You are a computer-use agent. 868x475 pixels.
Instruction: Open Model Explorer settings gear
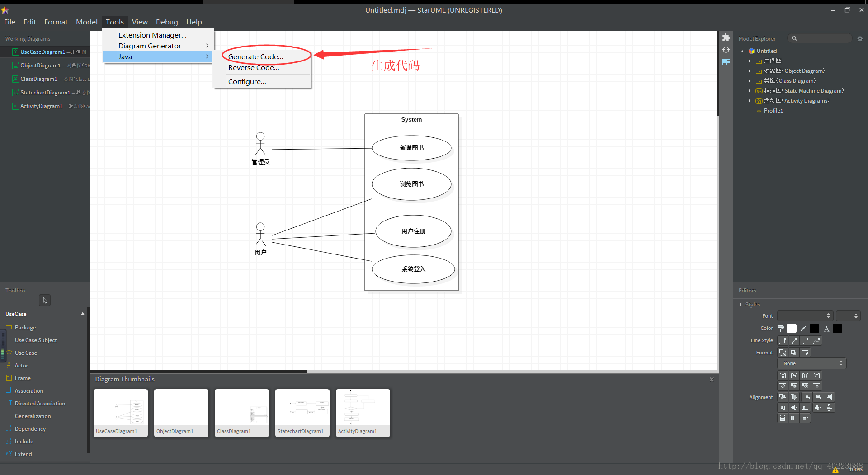pyautogui.click(x=860, y=38)
